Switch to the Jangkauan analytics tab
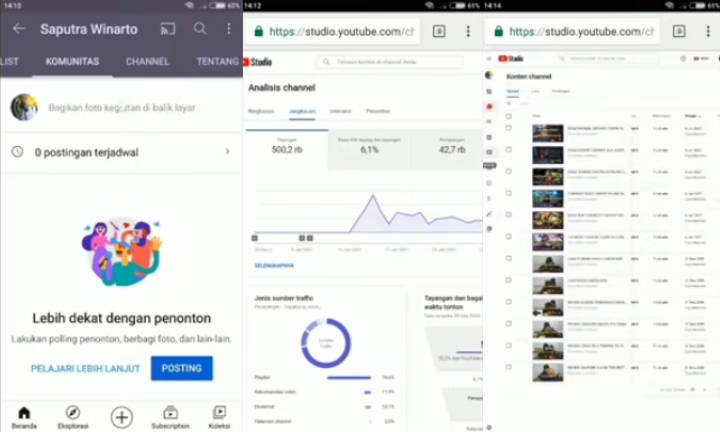 pos(302,111)
